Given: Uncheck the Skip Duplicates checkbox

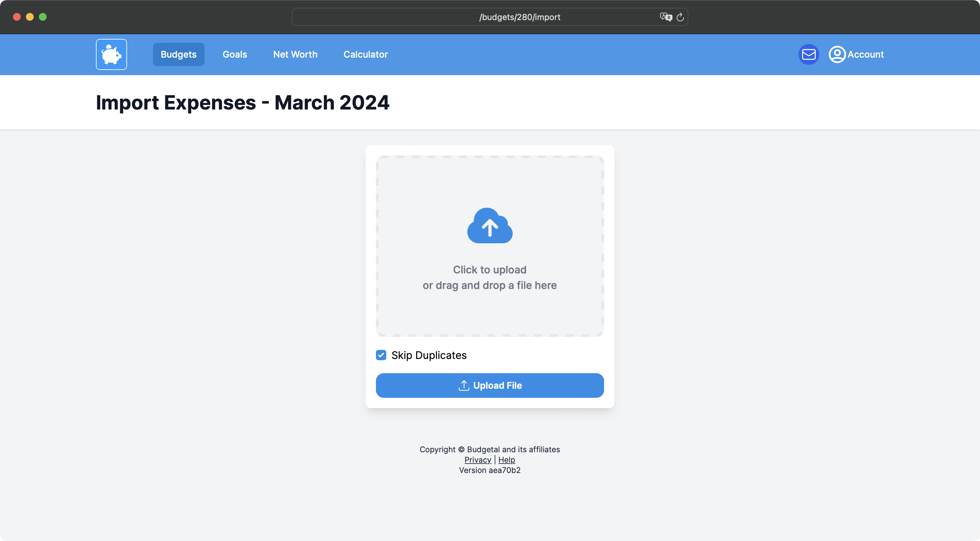Looking at the screenshot, I should click(x=381, y=355).
